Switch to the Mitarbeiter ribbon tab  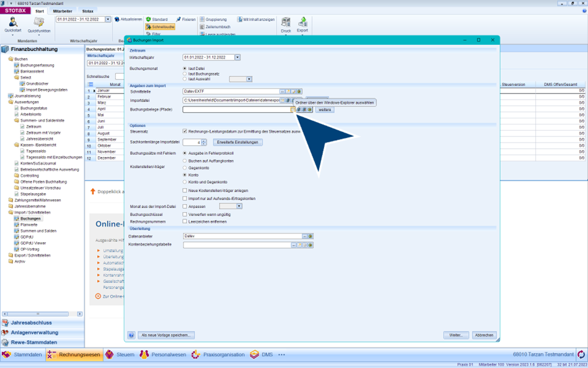point(62,11)
